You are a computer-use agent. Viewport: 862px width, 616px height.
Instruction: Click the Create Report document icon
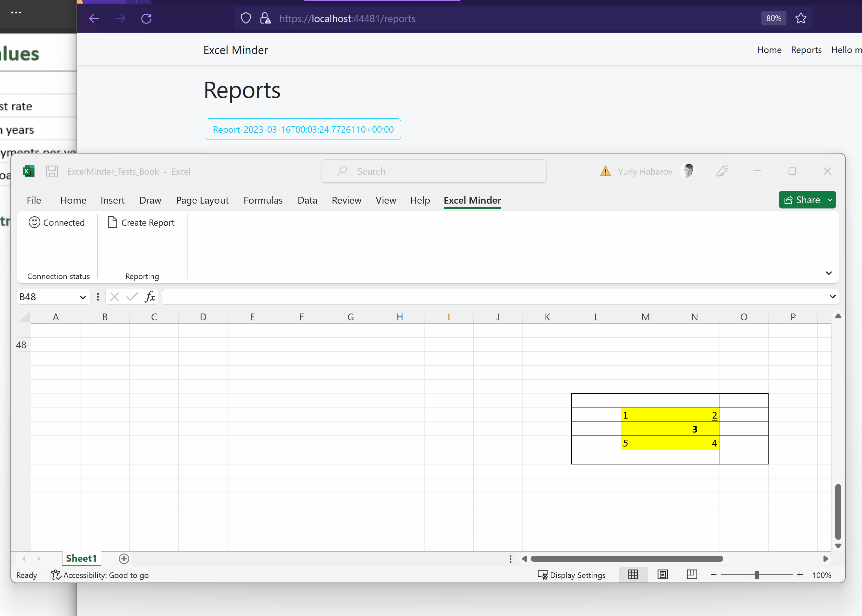[x=112, y=222]
